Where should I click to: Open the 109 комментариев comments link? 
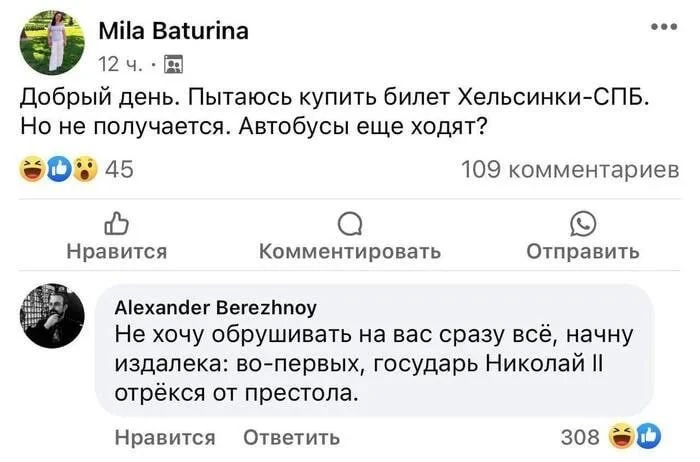pos(569,171)
